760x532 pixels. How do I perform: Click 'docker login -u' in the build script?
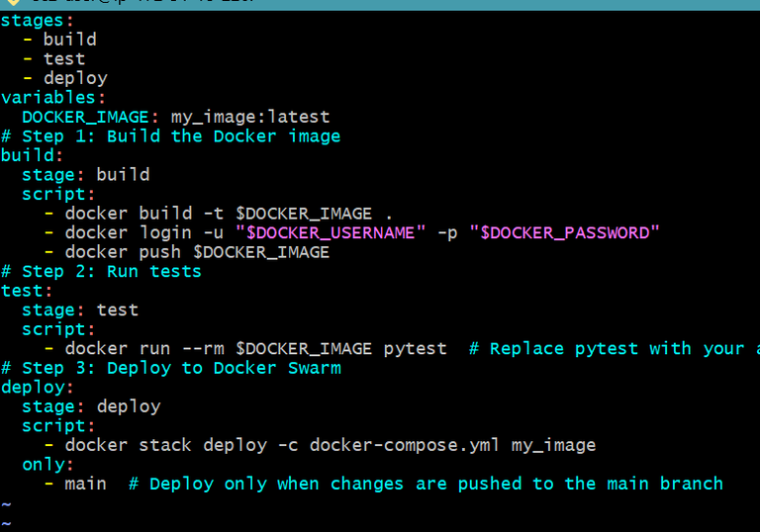(x=143, y=233)
